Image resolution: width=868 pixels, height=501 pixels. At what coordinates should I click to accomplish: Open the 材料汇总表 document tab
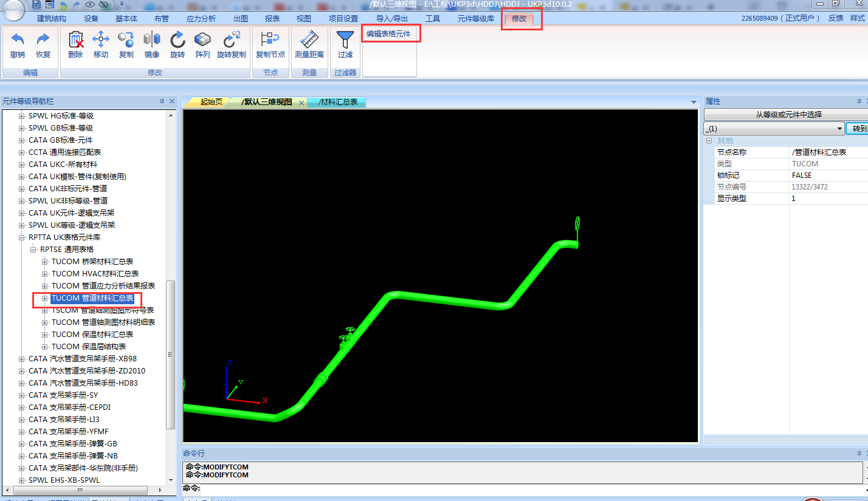point(338,102)
